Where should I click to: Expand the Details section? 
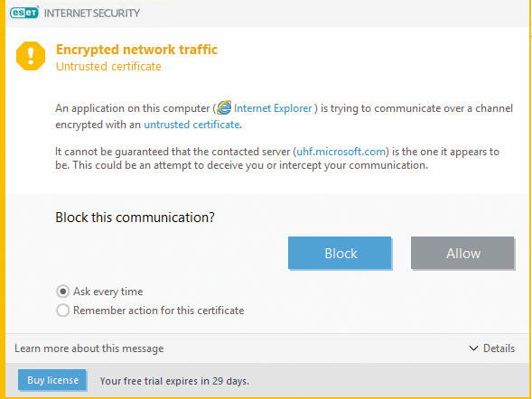click(x=492, y=348)
